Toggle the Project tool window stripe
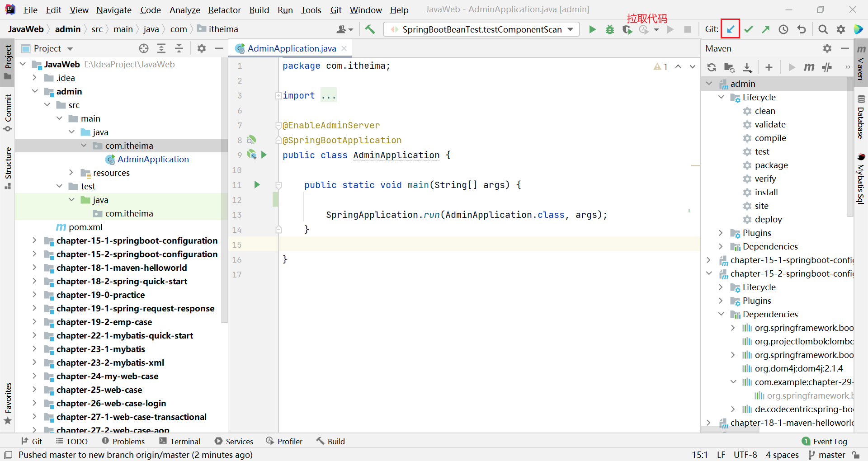Viewport: 868px width, 461px height. coord(8,62)
